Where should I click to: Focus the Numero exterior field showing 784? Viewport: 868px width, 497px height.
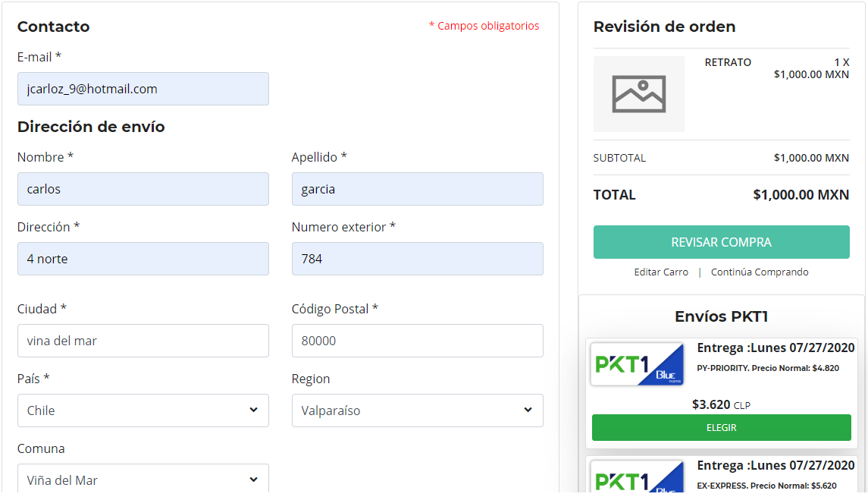point(418,259)
